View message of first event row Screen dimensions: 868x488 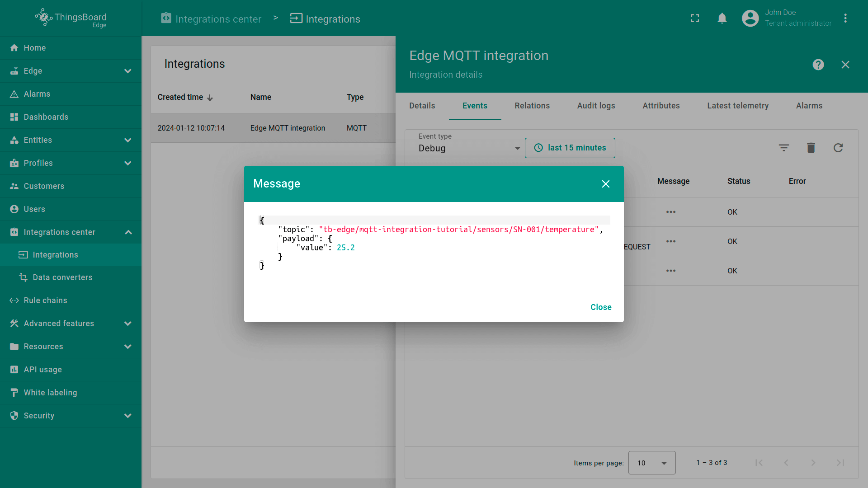click(x=670, y=212)
